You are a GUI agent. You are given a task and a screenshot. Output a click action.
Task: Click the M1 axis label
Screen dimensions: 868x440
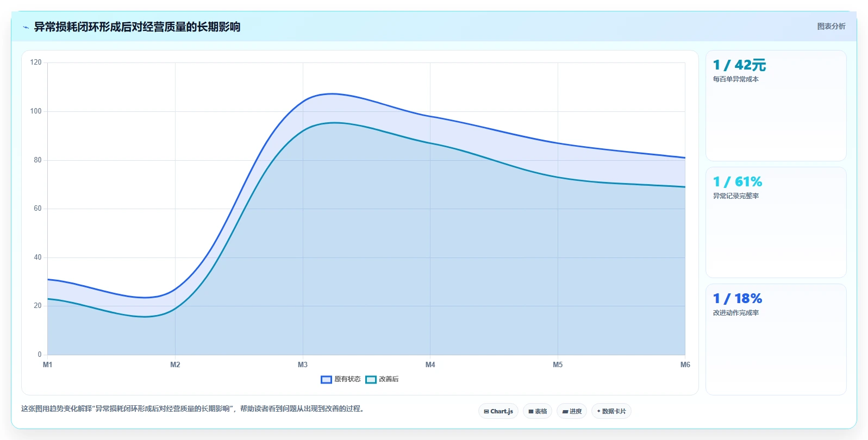coord(47,364)
